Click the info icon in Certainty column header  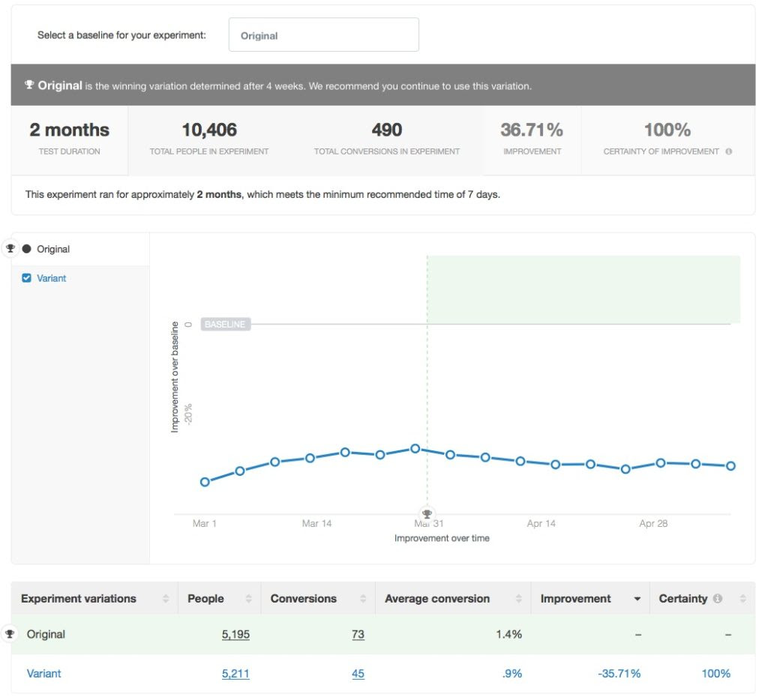(x=718, y=598)
